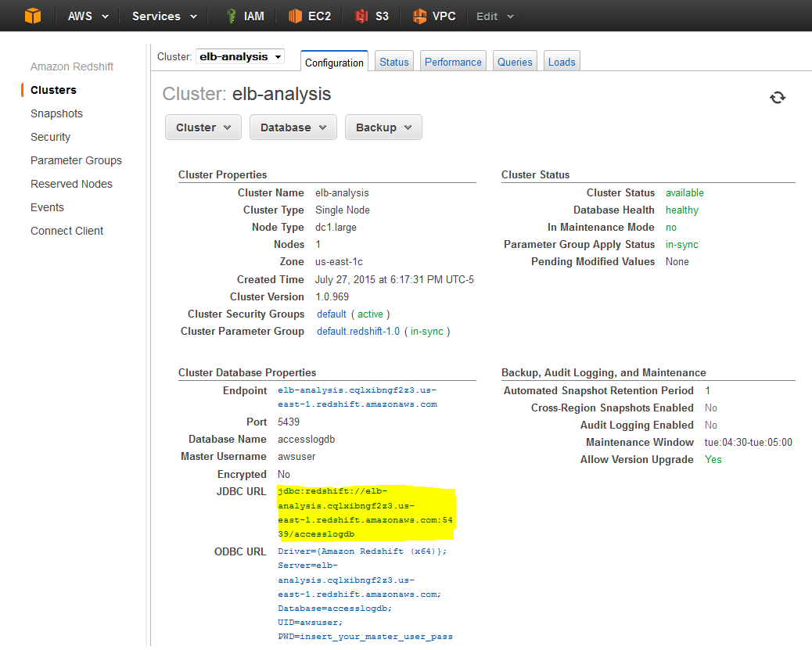Open Events in the sidebar

click(x=47, y=207)
